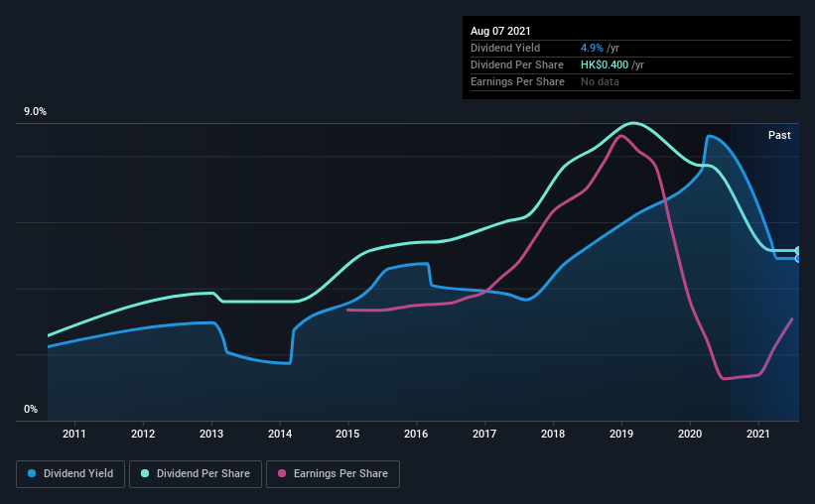Select the 2011 x-axis label
This screenshot has height=504, width=815.
tap(74, 434)
